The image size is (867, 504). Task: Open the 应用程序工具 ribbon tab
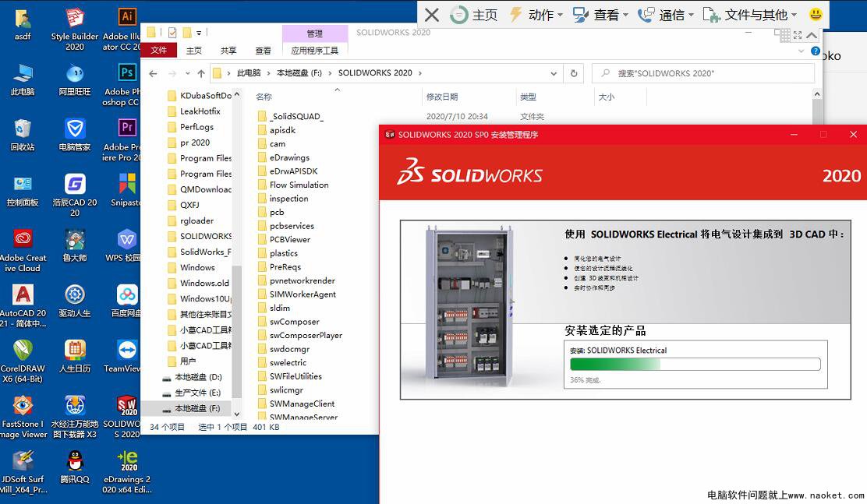315,51
